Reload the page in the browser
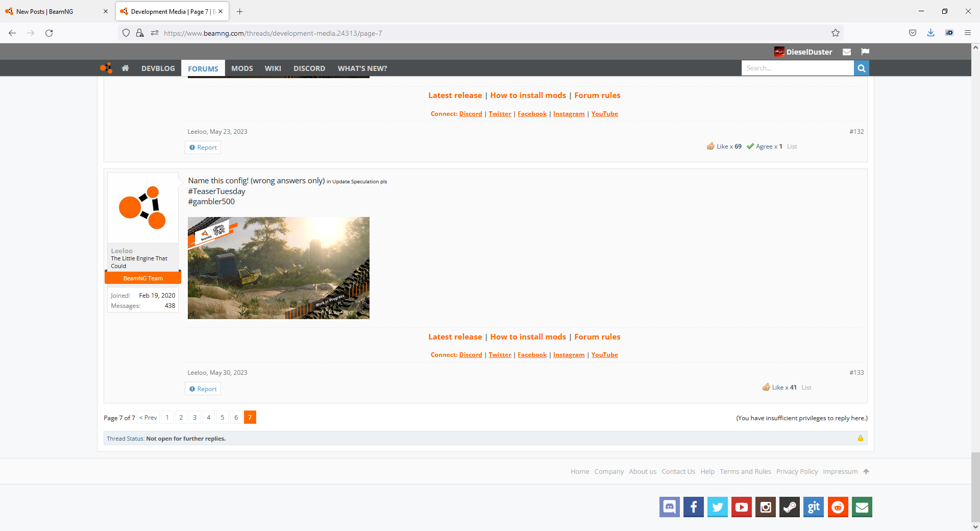This screenshot has width=980, height=531. coord(49,33)
